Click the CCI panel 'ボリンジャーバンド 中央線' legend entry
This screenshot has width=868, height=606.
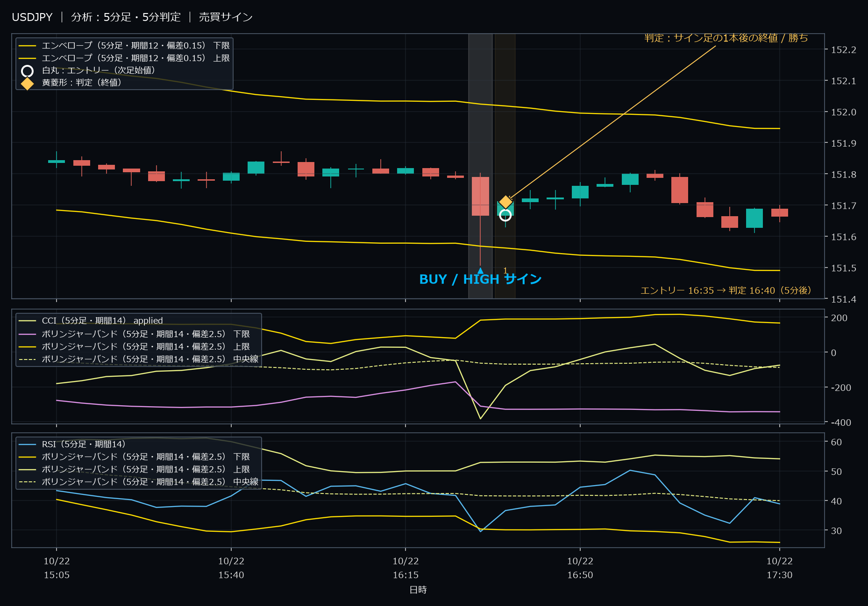pyautogui.click(x=139, y=359)
